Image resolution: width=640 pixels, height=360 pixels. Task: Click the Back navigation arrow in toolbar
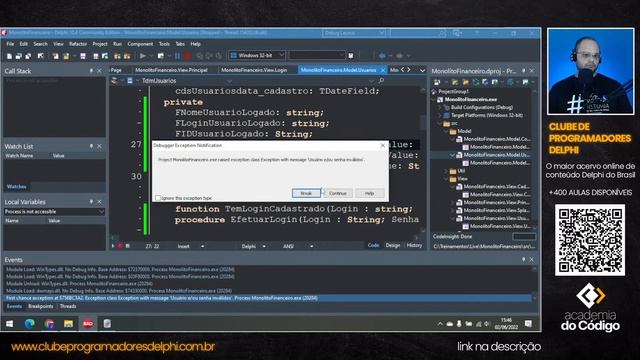click(382, 56)
